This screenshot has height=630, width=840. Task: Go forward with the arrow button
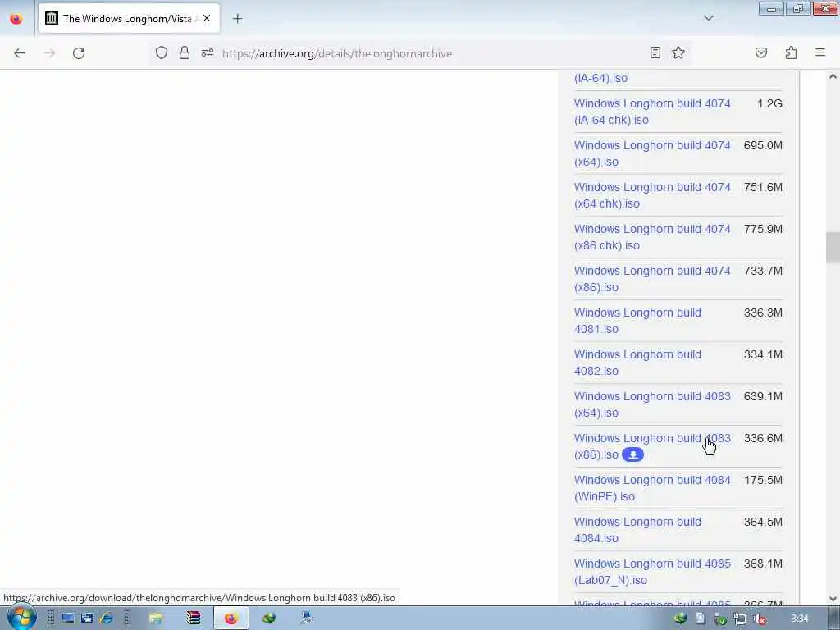[x=49, y=53]
